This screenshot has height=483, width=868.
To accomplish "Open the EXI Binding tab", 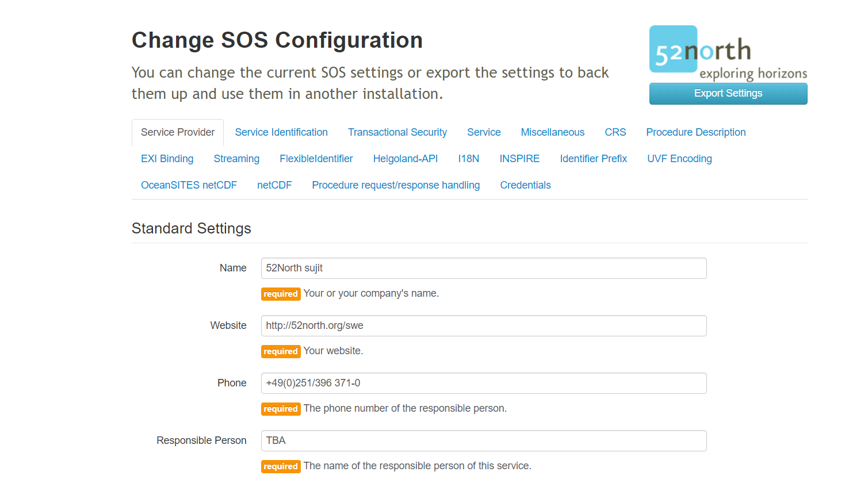I will pos(167,159).
